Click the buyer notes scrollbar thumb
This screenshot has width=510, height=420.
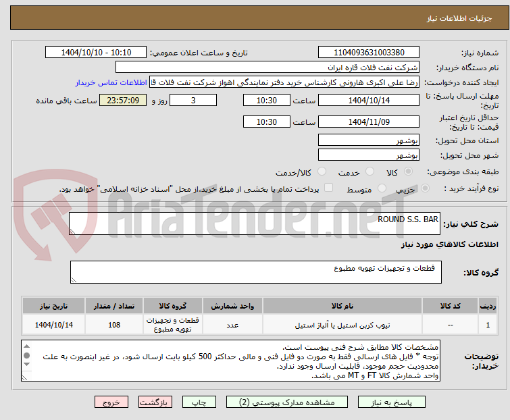[26, 355]
